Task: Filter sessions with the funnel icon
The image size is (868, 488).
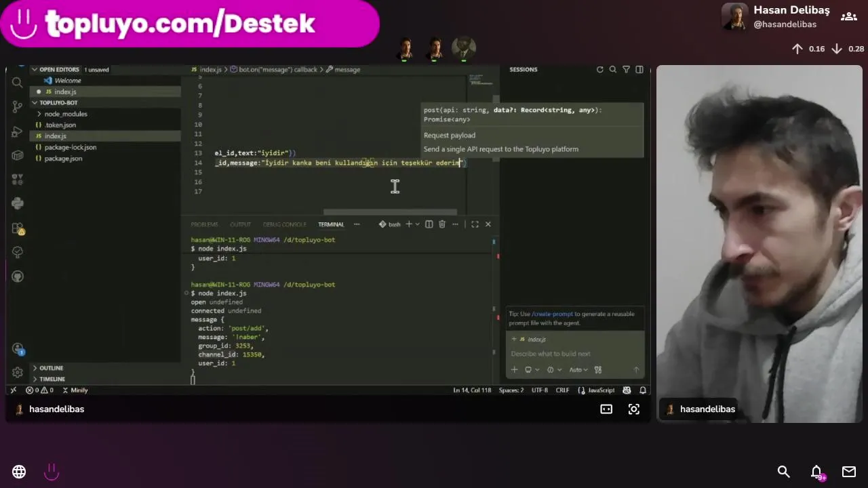Action: (626, 69)
